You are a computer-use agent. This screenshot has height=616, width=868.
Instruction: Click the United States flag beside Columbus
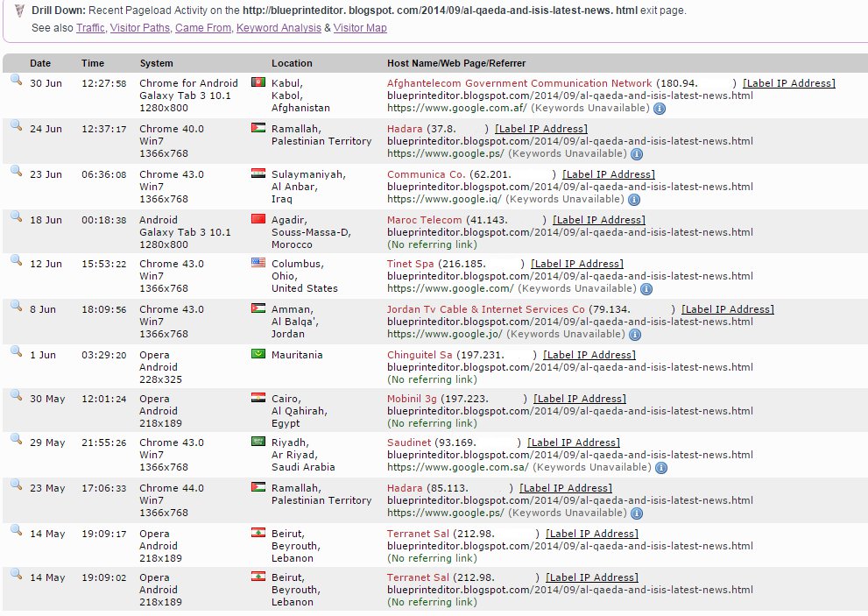pyautogui.click(x=258, y=263)
